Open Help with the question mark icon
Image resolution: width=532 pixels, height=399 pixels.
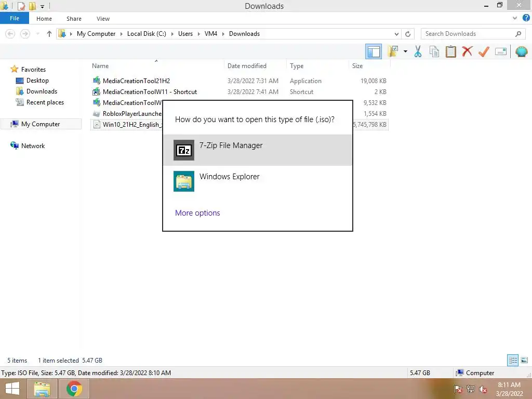coord(526,18)
